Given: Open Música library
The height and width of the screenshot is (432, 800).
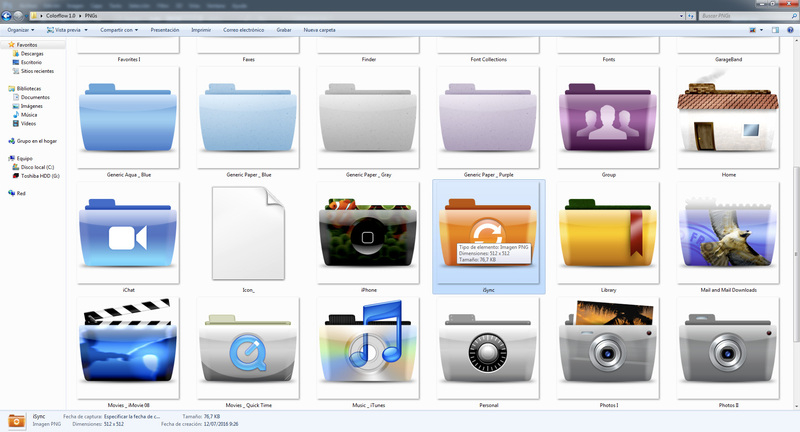Looking at the screenshot, I should 29,115.
